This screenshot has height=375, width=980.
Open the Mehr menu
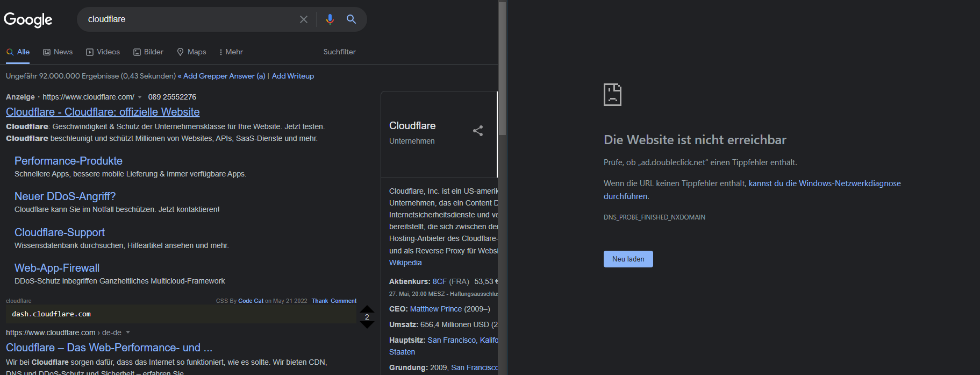coord(231,52)
